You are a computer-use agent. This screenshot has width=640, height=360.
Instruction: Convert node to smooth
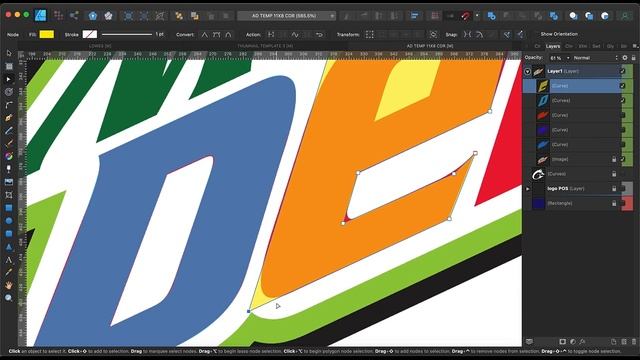(216, 35)
